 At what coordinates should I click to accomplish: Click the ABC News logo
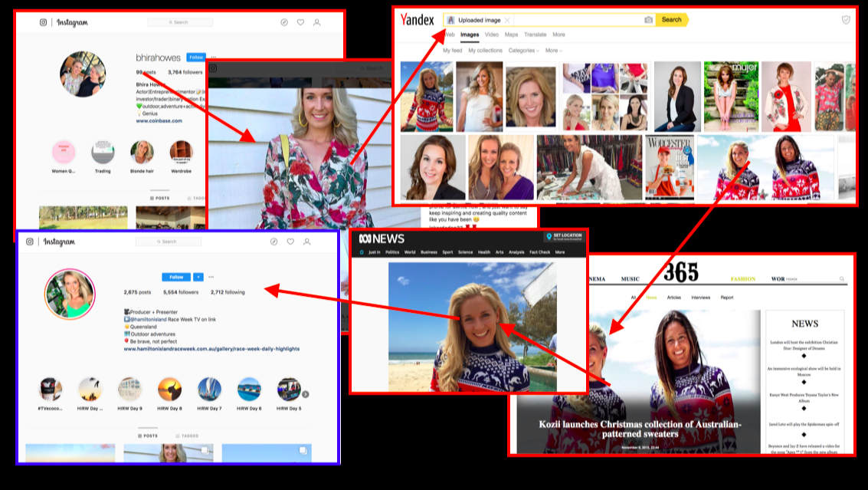382,239
